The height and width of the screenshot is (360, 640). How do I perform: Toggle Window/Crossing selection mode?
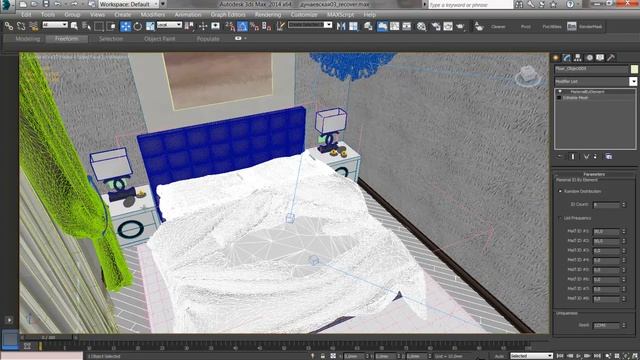[111, 27]
